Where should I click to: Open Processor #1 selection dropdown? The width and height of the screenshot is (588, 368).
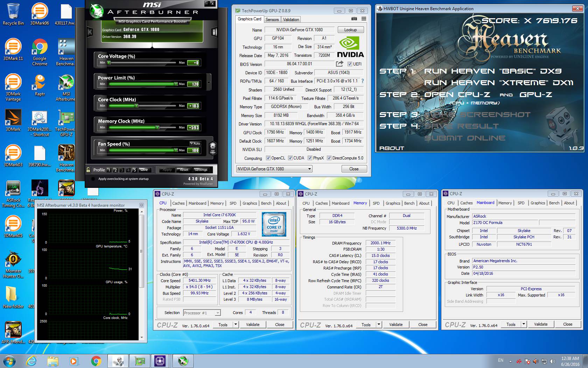click(x=218, y=313)
